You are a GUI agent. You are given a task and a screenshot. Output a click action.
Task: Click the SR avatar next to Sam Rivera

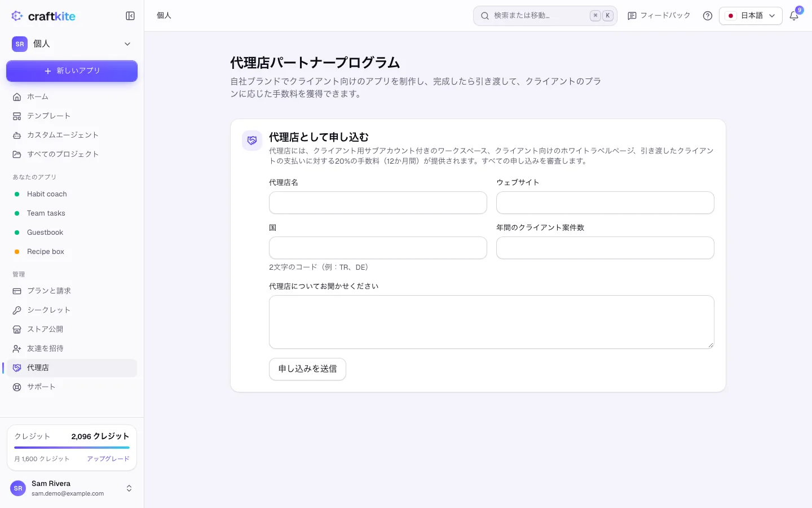pyautogui.click(x=18, y=488)
